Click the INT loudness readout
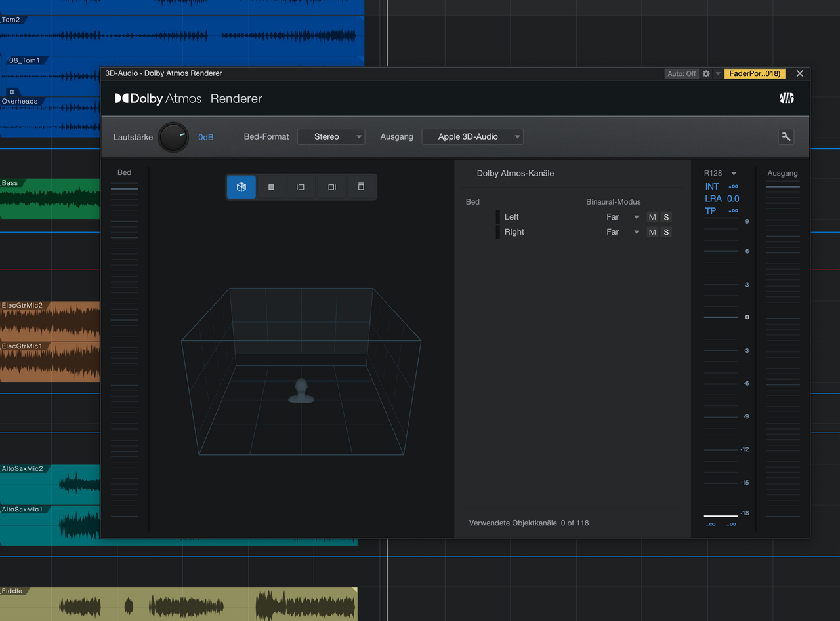 pos(722,186)
